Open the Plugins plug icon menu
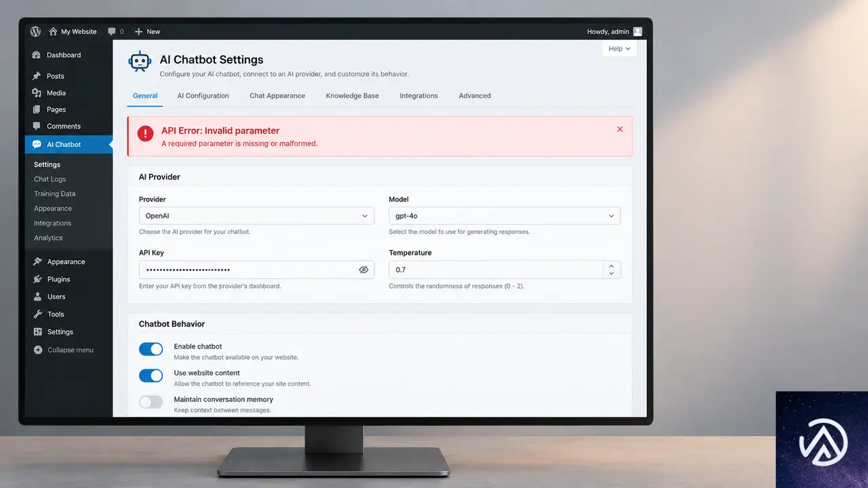The width and height of the screenshot is (868, 488). point(37,279)
